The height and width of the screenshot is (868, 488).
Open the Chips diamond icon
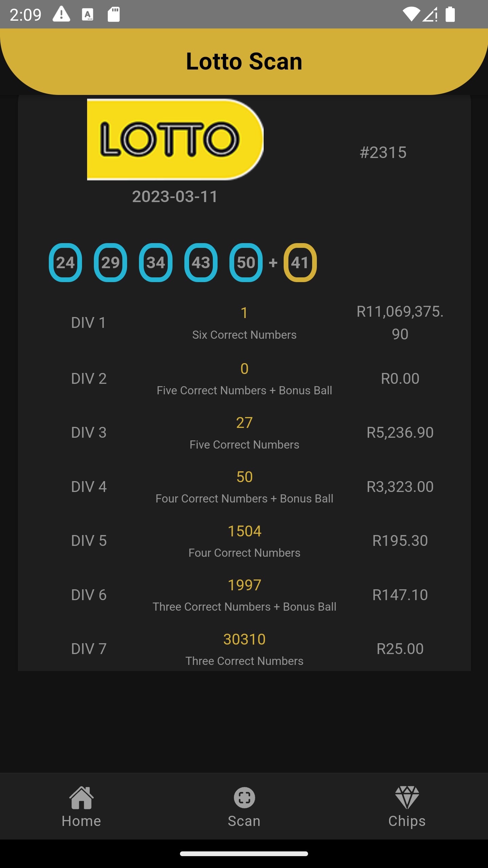tap(407, 797)
